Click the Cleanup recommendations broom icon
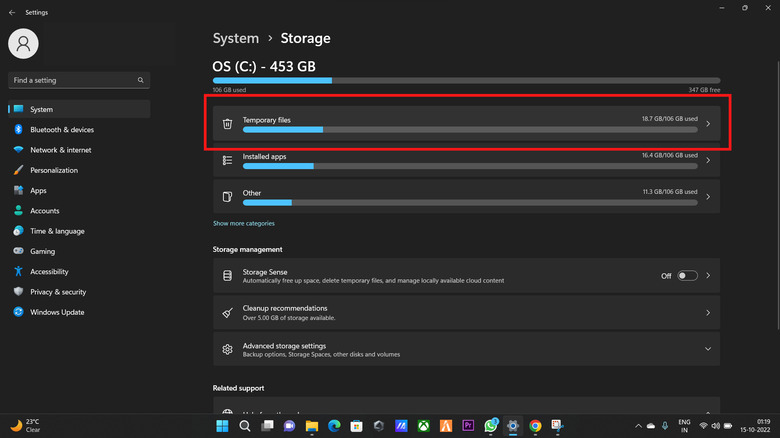Viewport: 780px width, 438px height. click(x=227, y=313)
